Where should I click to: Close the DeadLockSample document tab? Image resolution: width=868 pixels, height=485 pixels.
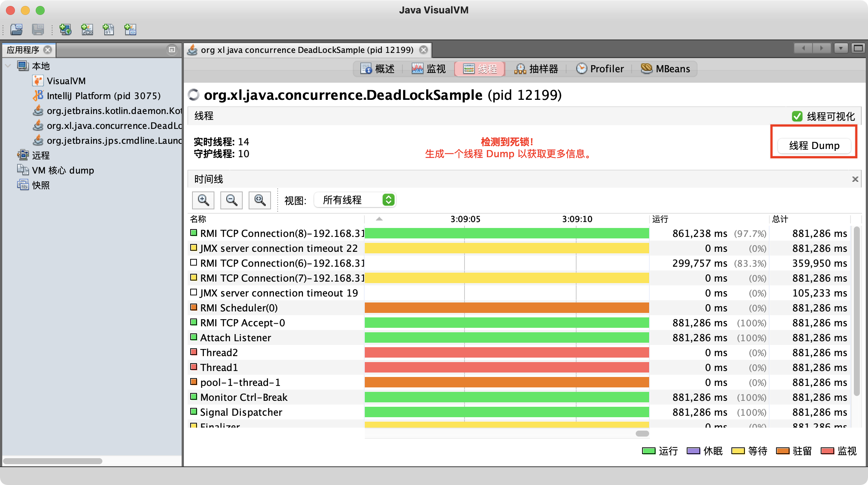424,50
